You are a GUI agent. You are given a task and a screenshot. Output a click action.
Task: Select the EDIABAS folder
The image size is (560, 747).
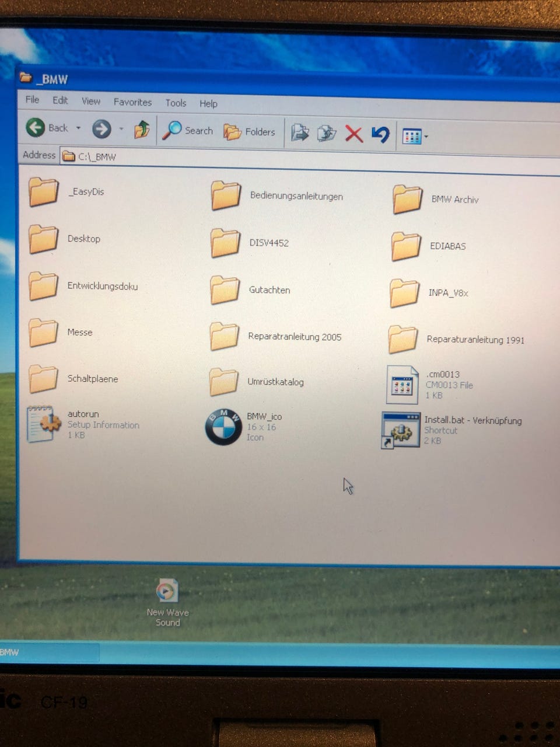click(x=406, y=246)
